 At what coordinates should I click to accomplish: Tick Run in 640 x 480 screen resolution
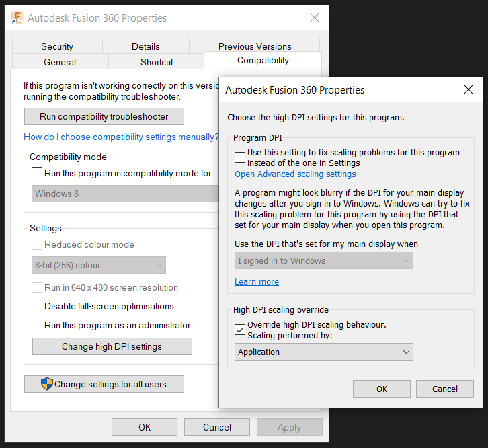[x=37, y=287]
